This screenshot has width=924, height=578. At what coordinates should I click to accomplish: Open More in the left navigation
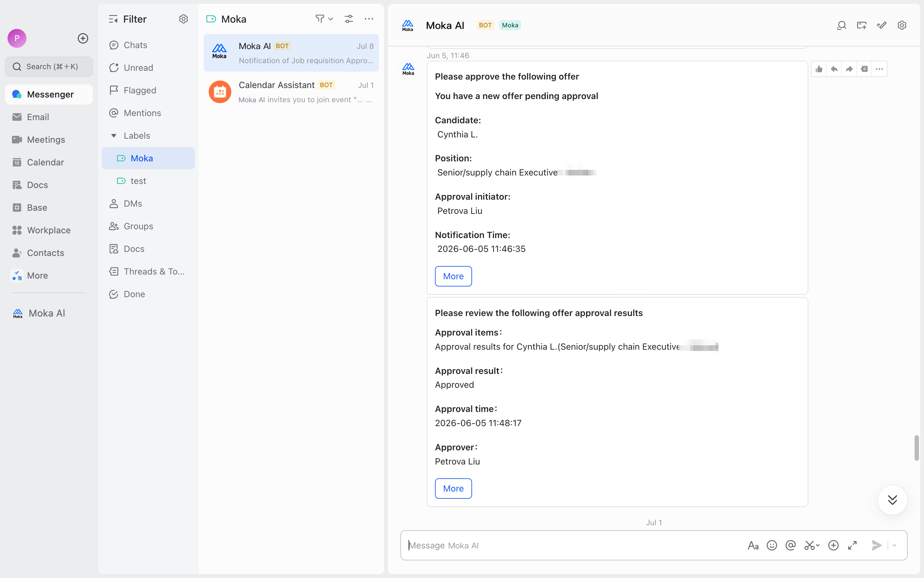(x=49, y=275)
